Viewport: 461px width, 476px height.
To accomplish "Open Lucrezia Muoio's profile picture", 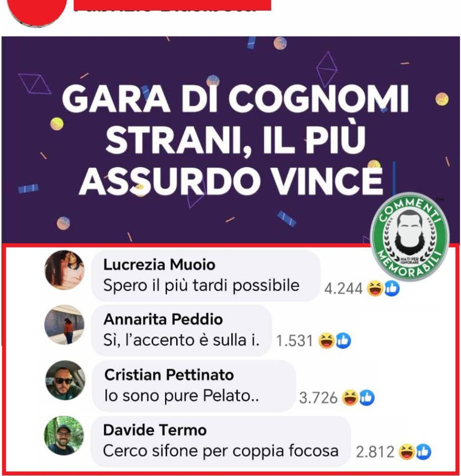I will [x=65, y=270].
